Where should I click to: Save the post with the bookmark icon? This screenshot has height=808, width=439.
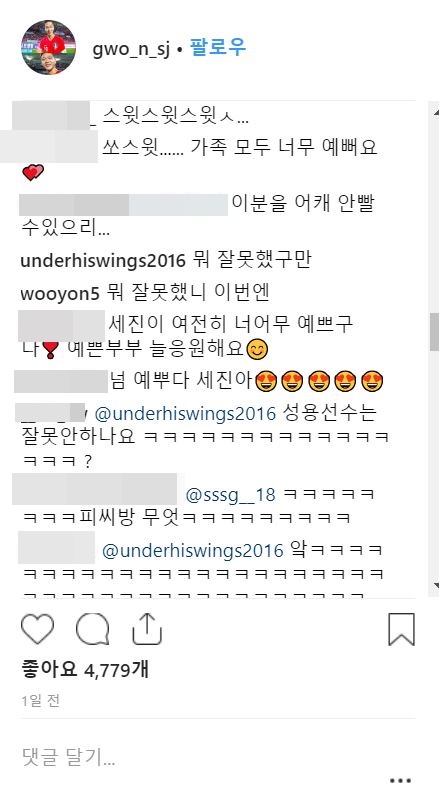click(401, 629)
